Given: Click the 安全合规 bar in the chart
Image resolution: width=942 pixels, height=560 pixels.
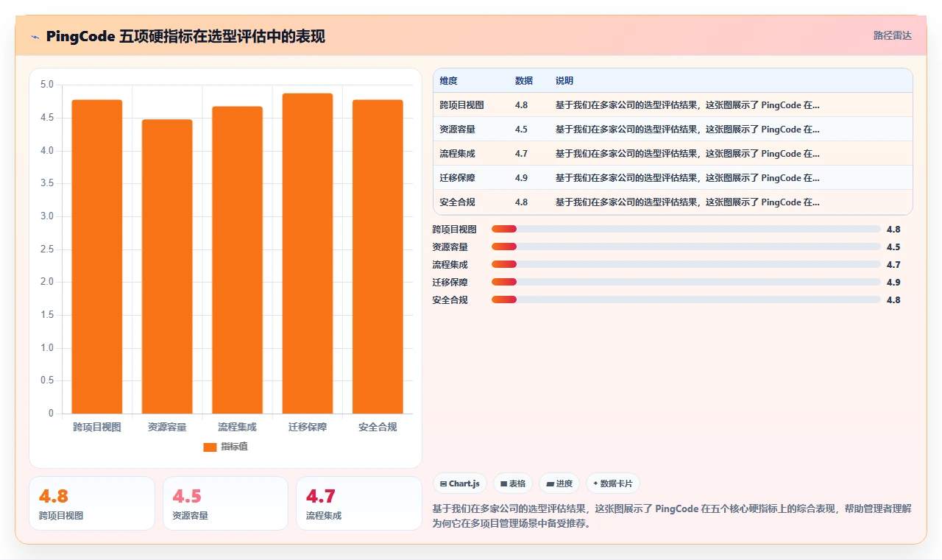Looking at the screenshot, I should (x=378, y=257).
